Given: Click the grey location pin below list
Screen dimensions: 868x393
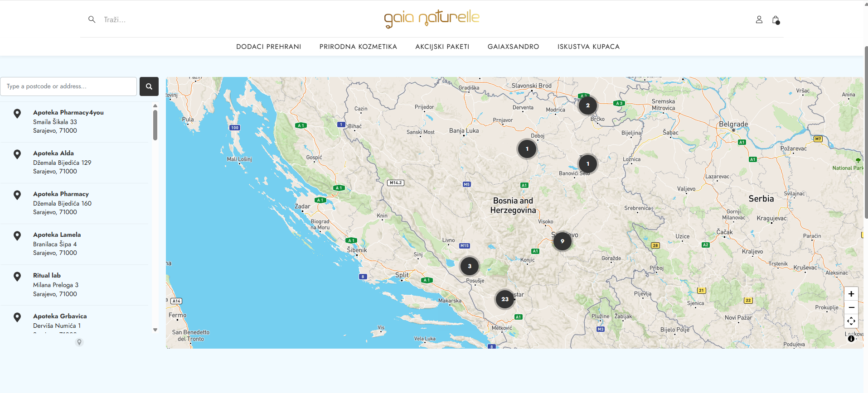Looking at the screenshot, I should (79, 342).
